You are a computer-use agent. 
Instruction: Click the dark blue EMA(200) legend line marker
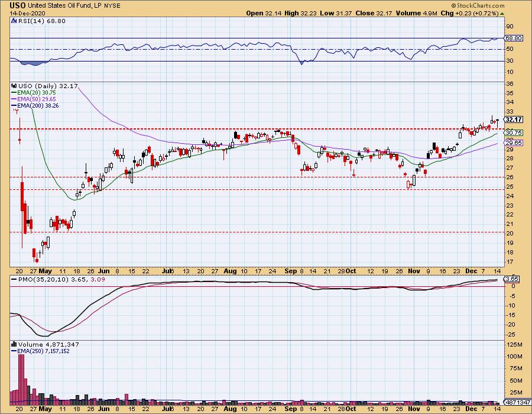coord(14,105)
